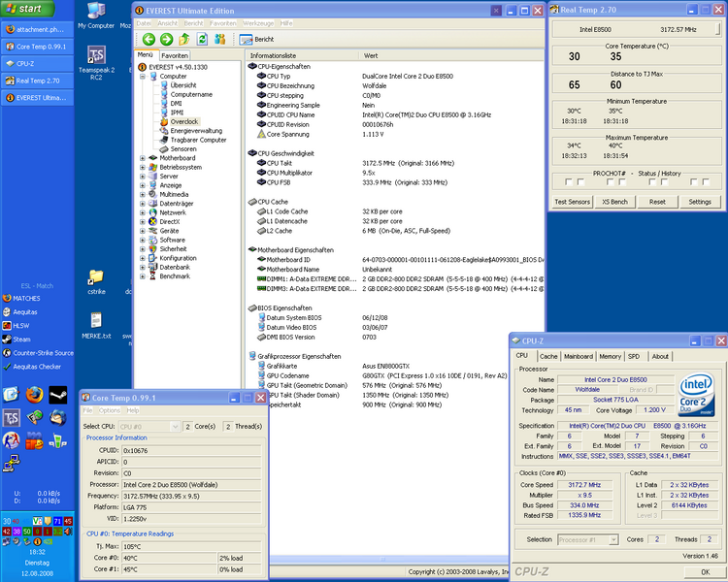Open My Computer desktop icon
This screenshot has height=582, width=728.
click(96, 16)
